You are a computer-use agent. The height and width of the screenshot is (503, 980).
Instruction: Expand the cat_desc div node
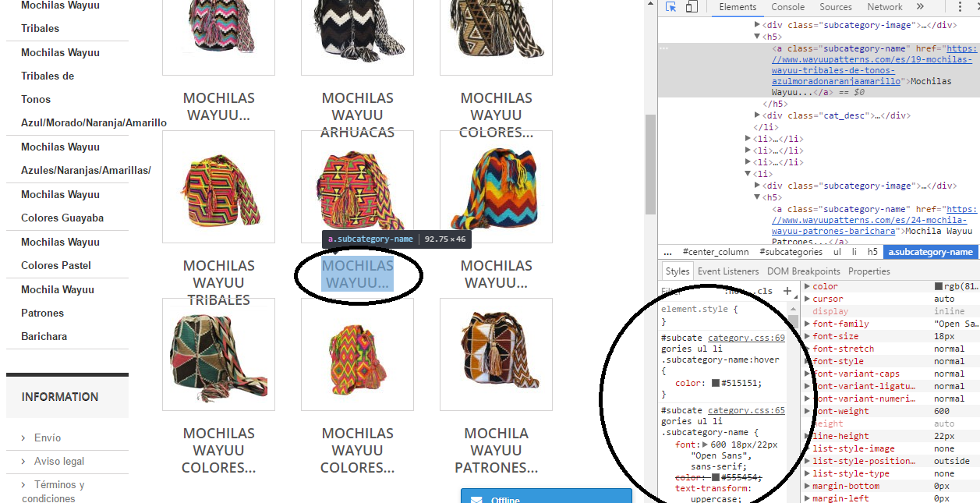[x=757, y=115]
